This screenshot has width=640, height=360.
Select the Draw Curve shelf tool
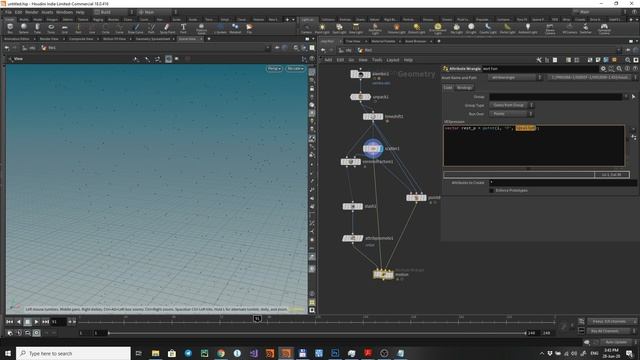(136, 28)
